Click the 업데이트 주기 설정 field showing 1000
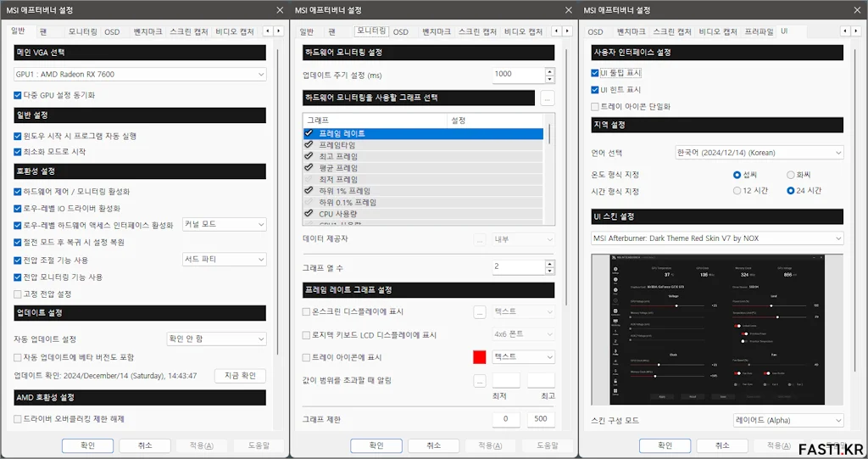Viewport: 868px width, 459px height. [x=519, y=75]
